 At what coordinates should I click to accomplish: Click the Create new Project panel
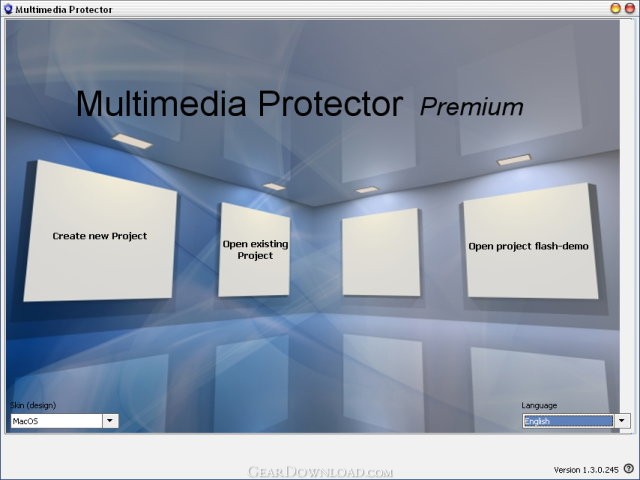100,231
